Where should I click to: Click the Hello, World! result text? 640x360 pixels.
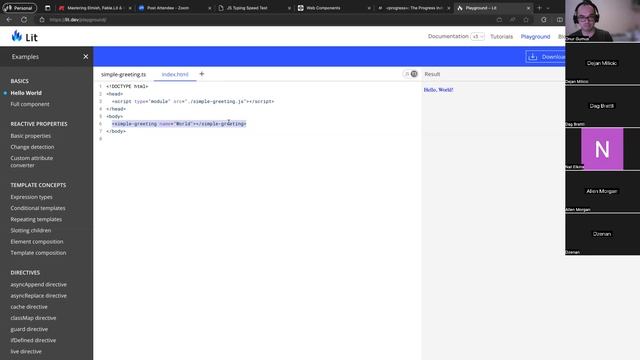[438, 89]
